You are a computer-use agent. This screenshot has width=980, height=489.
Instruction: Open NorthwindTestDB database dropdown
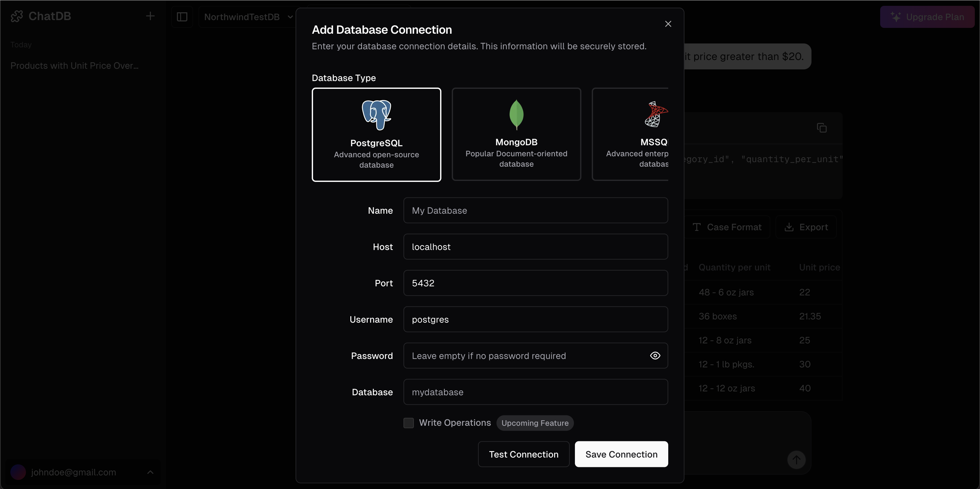(248, 17)
